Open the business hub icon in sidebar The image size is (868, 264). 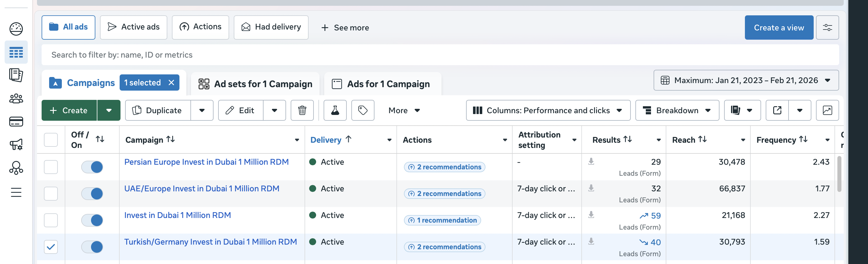coord(16,168)
